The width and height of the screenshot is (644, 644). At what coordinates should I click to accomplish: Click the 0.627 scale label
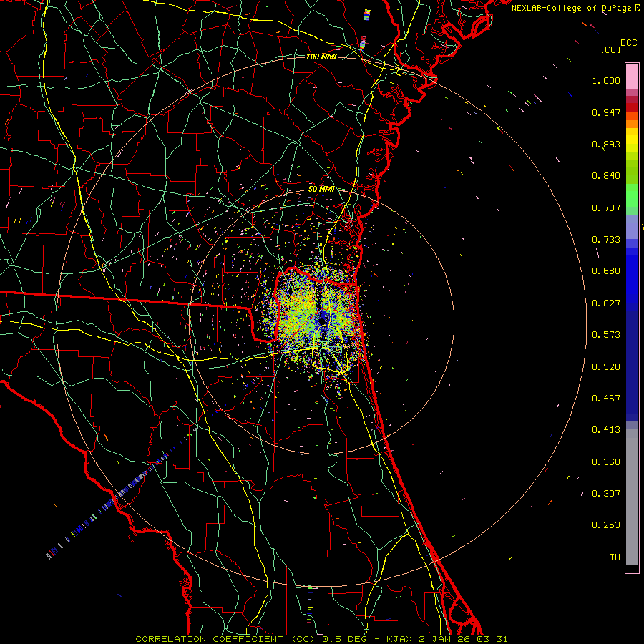606,303
